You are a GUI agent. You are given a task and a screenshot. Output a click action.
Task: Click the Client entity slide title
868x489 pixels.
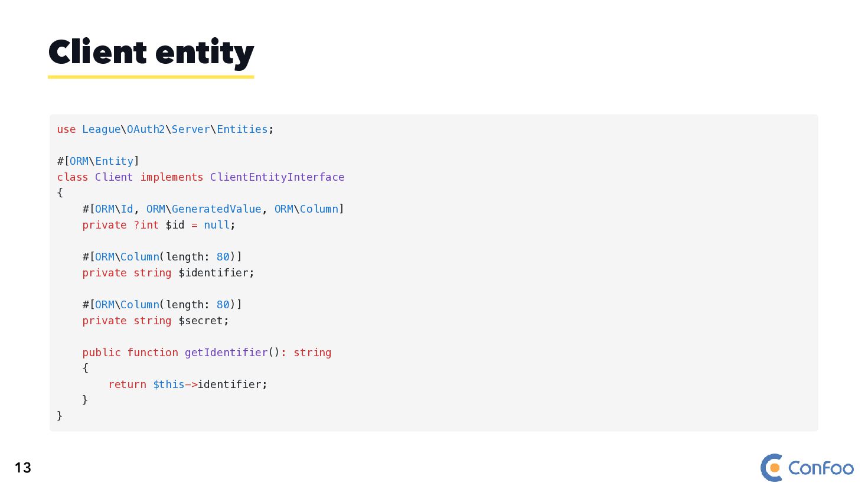[151, 53]
